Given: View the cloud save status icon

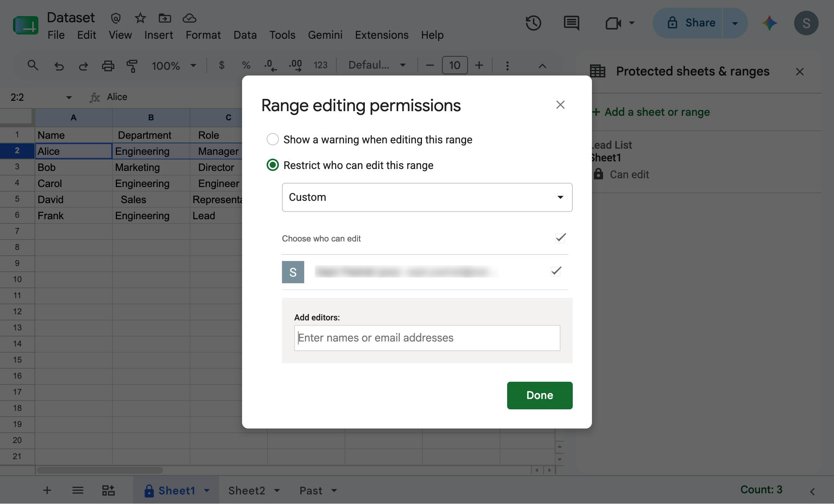Looking at the screenshot, I should [x=189, y=18].
